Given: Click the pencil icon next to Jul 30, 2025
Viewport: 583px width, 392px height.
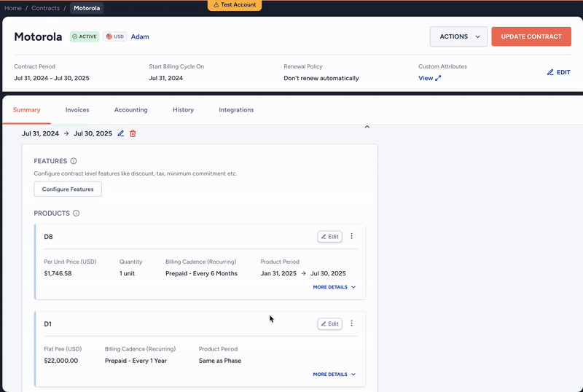Looking at the screenshot, I should (120, 133).
